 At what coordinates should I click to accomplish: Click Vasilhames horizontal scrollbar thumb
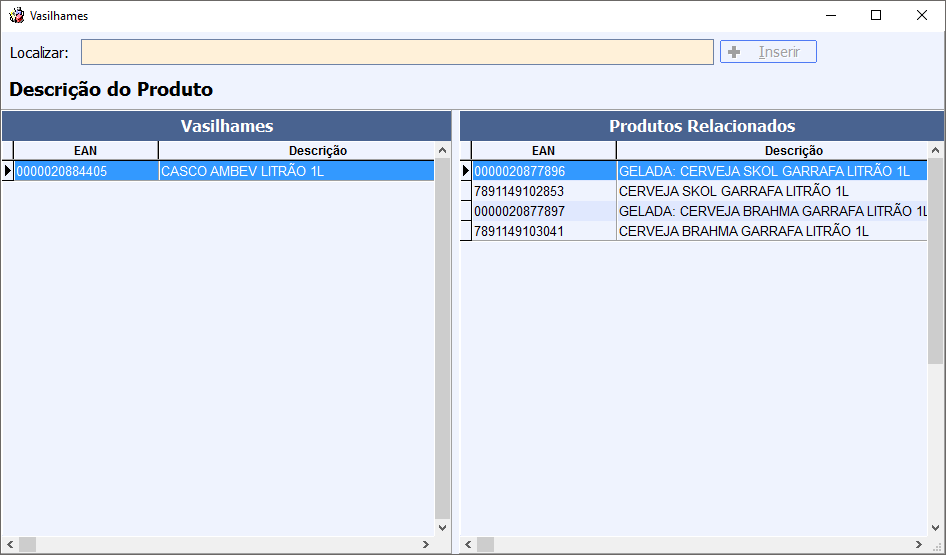[x=28, y=545]
